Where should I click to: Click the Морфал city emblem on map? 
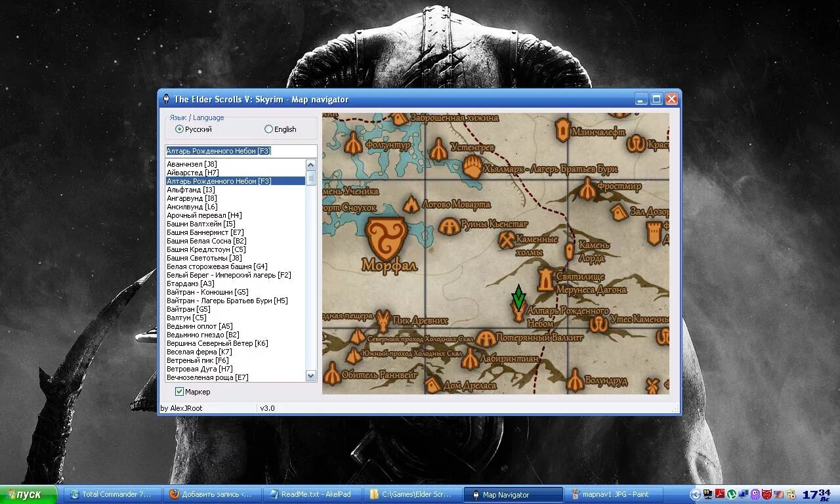387,238
